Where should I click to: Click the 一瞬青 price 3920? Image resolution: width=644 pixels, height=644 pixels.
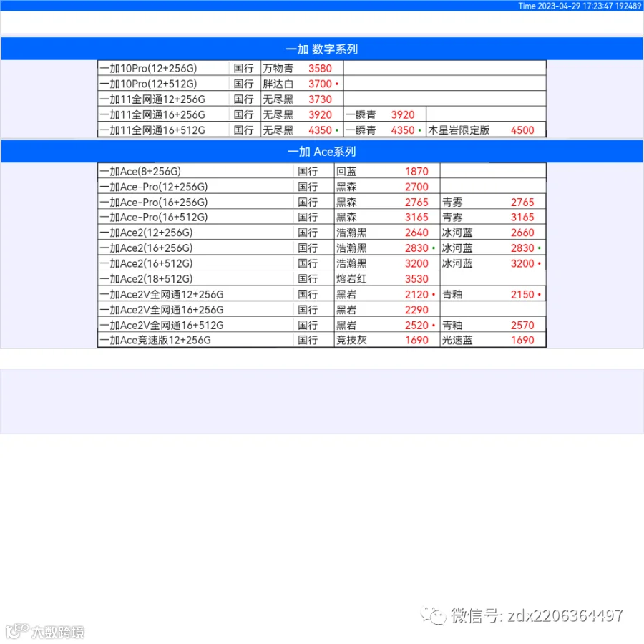pos(402,114)
